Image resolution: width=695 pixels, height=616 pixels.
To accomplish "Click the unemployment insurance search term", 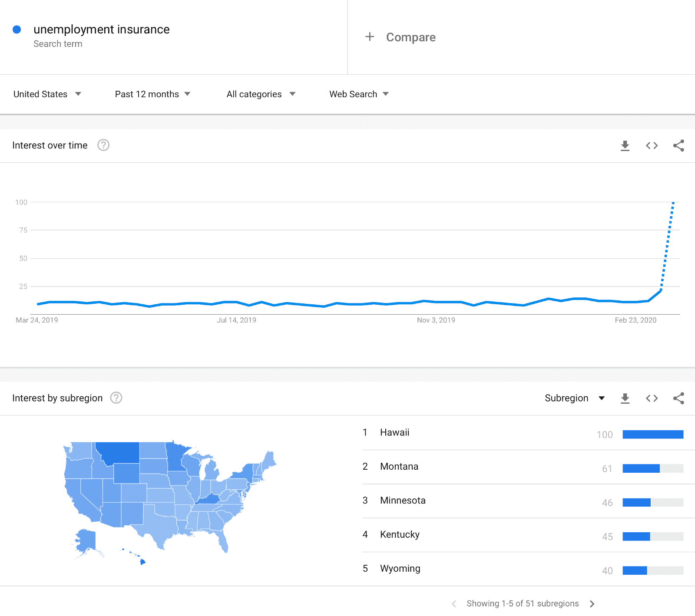I will (x=102, y=30).
